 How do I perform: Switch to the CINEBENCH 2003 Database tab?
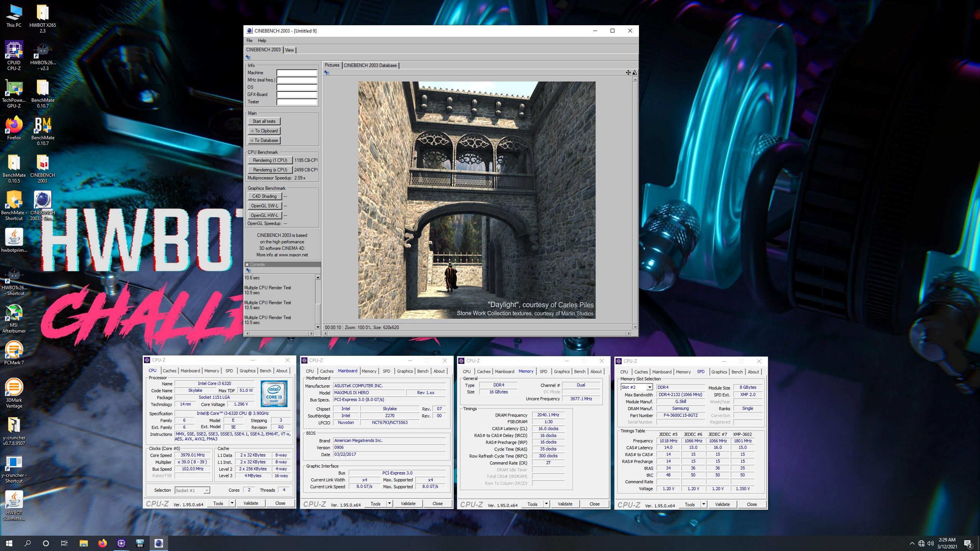point(370,65)
